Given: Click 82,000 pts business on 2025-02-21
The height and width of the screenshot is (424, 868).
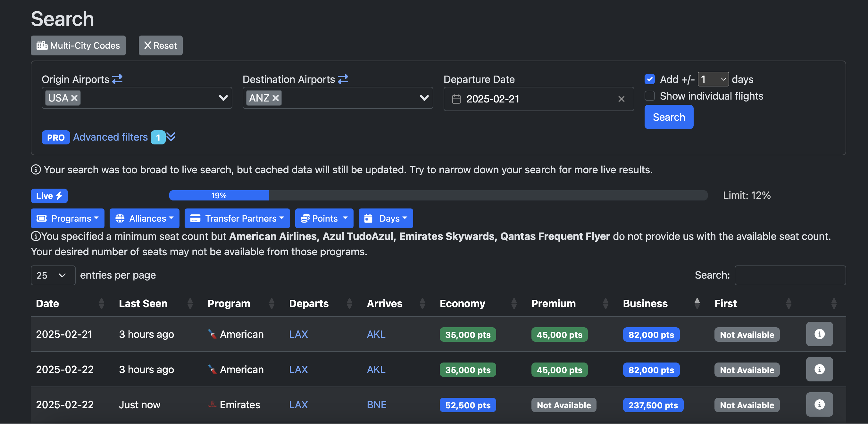Looking at the screenshot, I should pos(651,335).
